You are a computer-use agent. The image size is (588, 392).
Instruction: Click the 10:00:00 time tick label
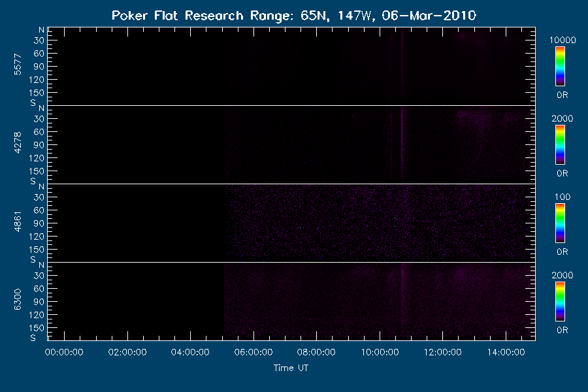[x=380, y=352]
